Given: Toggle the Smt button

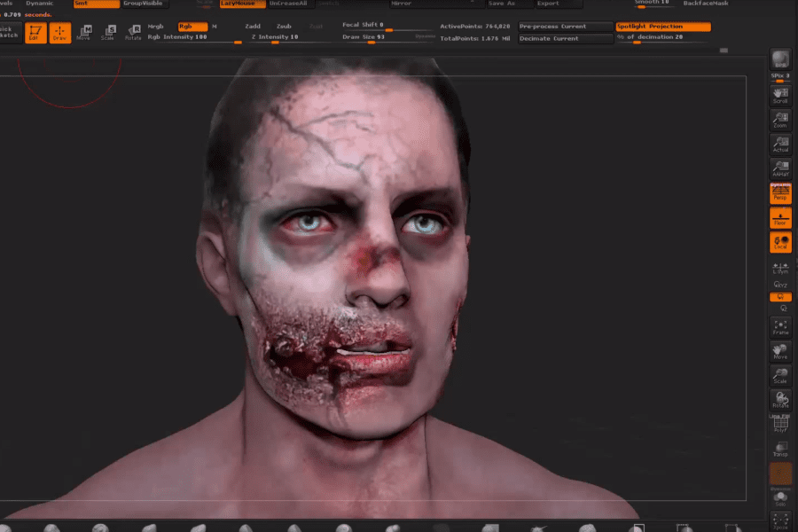Looking at the screenshot, I should pos(96,4).
